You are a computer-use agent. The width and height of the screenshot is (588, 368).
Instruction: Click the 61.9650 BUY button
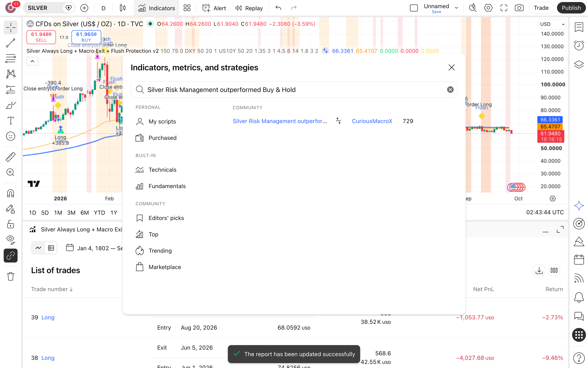tap(86, 37)
